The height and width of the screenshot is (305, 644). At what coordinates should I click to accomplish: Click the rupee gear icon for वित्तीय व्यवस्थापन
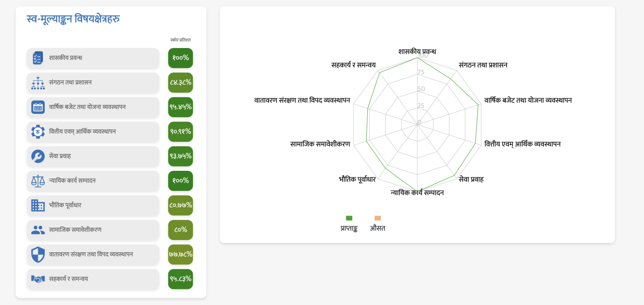pyautogui.click(x=38, y=132)
